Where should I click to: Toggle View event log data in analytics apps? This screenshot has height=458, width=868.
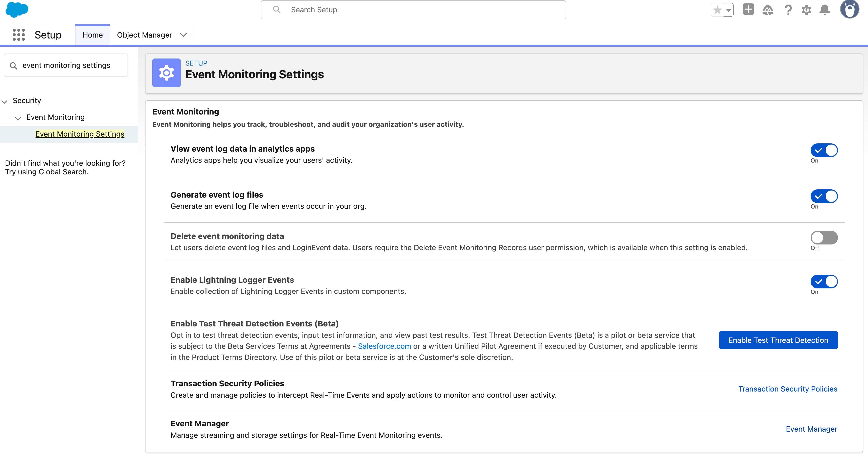[824, 150]
